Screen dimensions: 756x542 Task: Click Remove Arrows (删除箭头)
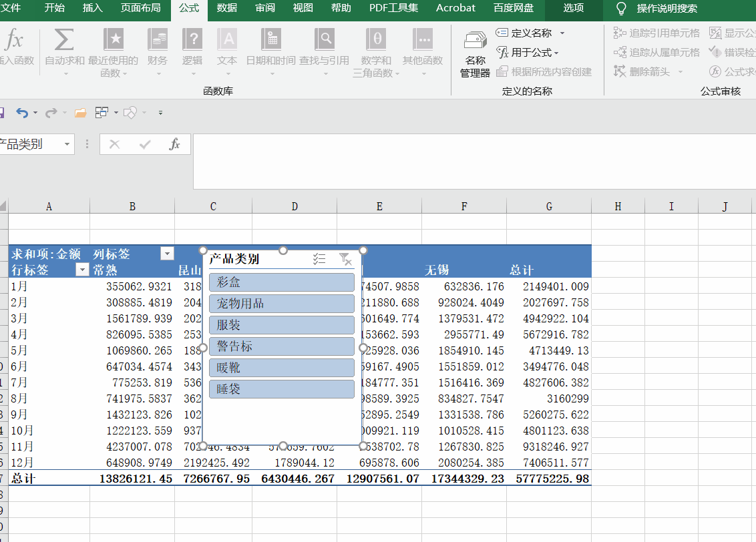pyautogui.click(x=642, y=72)
